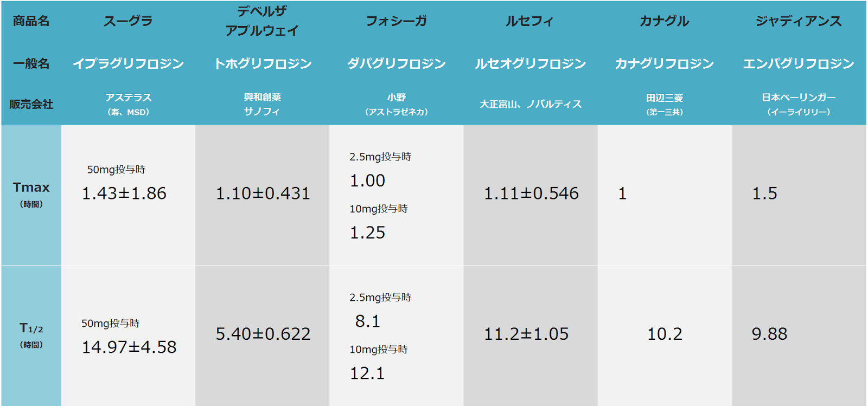The width and height of the screenshot is (868, 406).
Task: Select the ルセフィ product header
Action: tap(530, 21)
